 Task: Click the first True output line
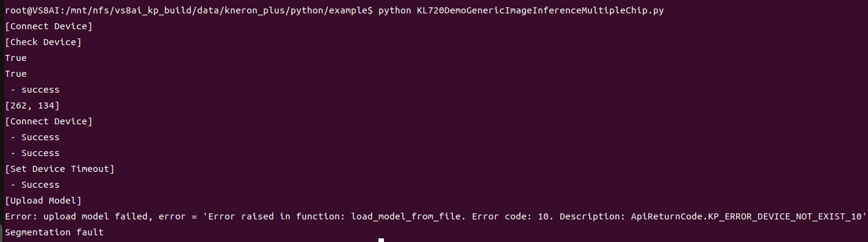16,58
